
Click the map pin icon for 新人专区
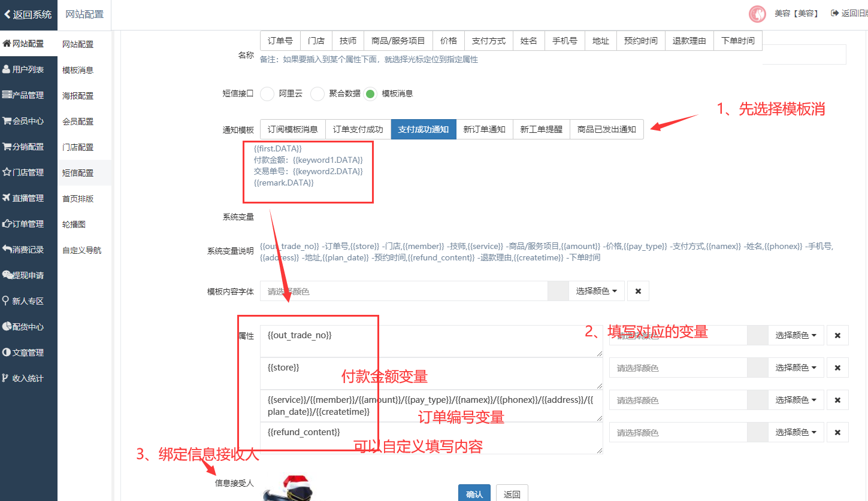tap(6, 301)
